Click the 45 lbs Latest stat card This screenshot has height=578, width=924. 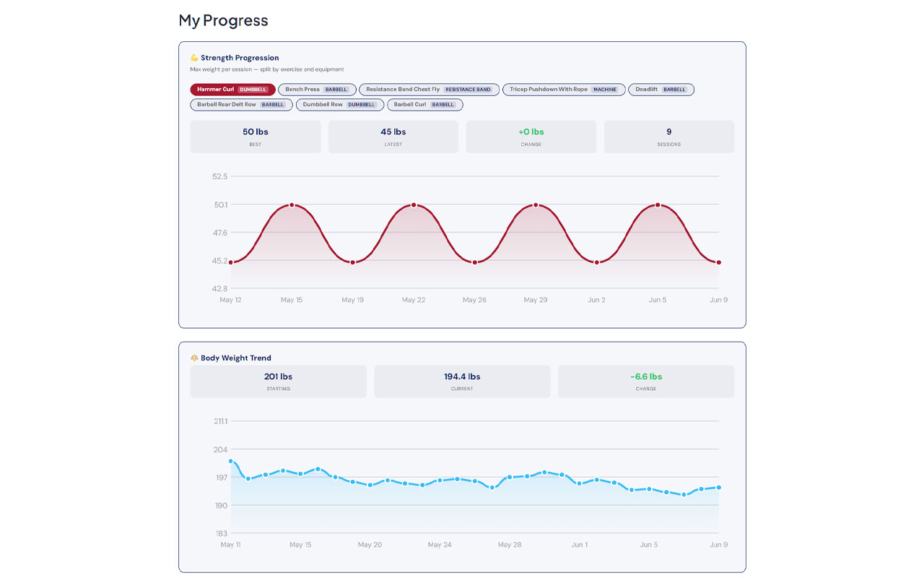tap(393, 137)
